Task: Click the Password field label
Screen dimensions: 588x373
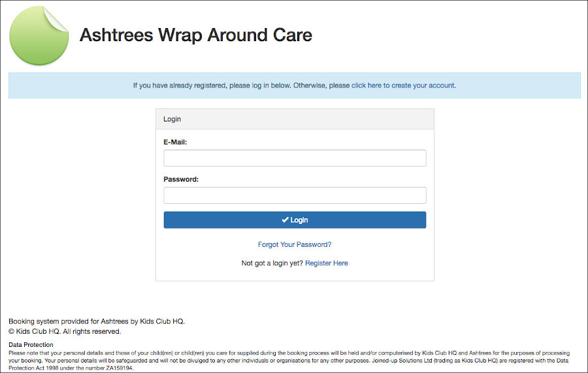Action: pos(181,179)
